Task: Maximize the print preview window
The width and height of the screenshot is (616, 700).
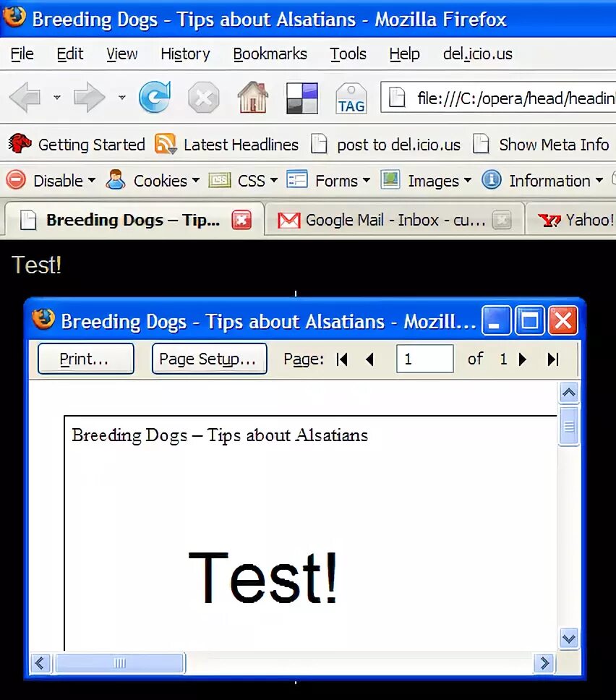Action: tap(530, 320)
